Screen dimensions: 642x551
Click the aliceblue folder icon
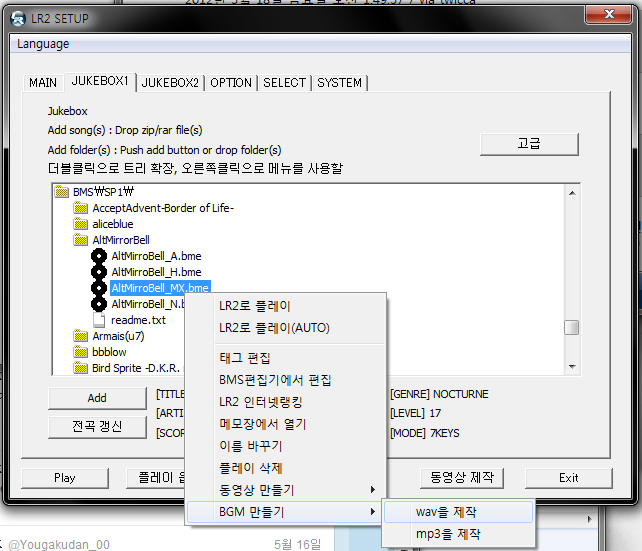pos(81,224)
